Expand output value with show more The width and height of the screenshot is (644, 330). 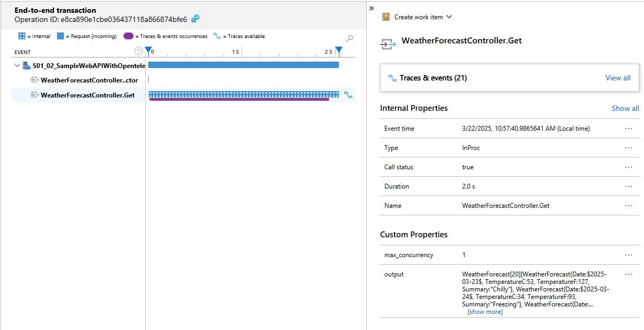click(485, 312)
